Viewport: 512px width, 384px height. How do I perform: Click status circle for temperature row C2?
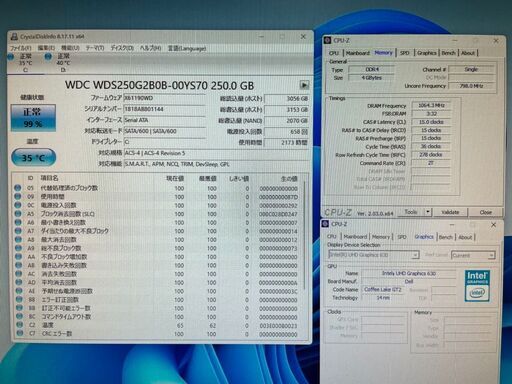pos(19,325)
